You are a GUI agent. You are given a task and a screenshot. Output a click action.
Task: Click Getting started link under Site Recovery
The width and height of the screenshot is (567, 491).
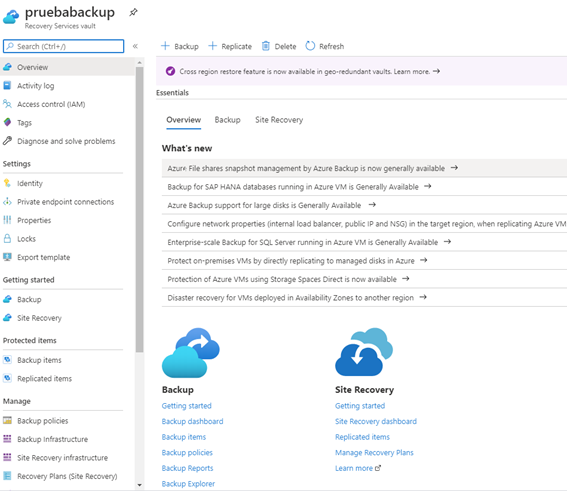point(360,406)
